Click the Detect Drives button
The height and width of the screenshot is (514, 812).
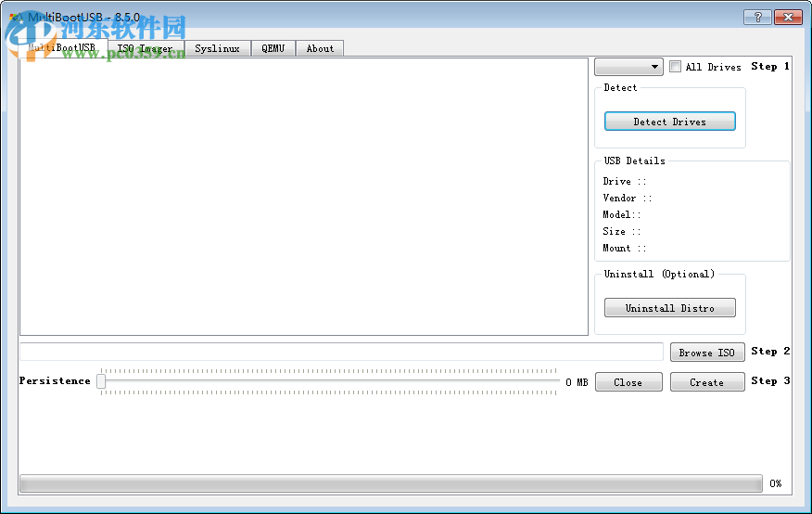point(670,122)
